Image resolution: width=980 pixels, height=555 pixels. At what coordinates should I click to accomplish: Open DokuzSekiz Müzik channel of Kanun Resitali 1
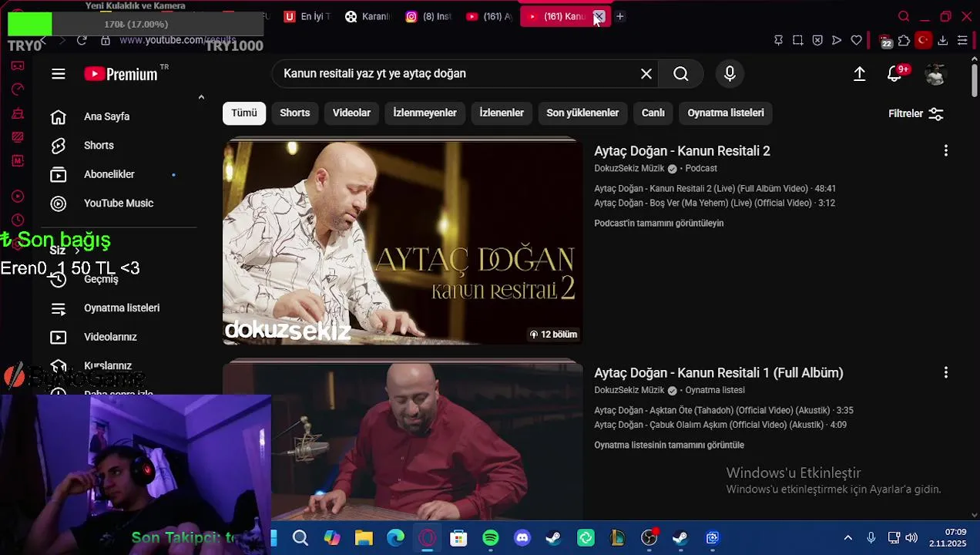629,391
